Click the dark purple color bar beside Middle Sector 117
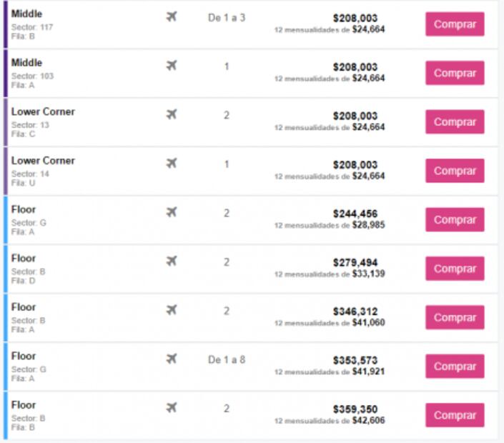The width and height of the screenshot is (504, 443). 6,24
